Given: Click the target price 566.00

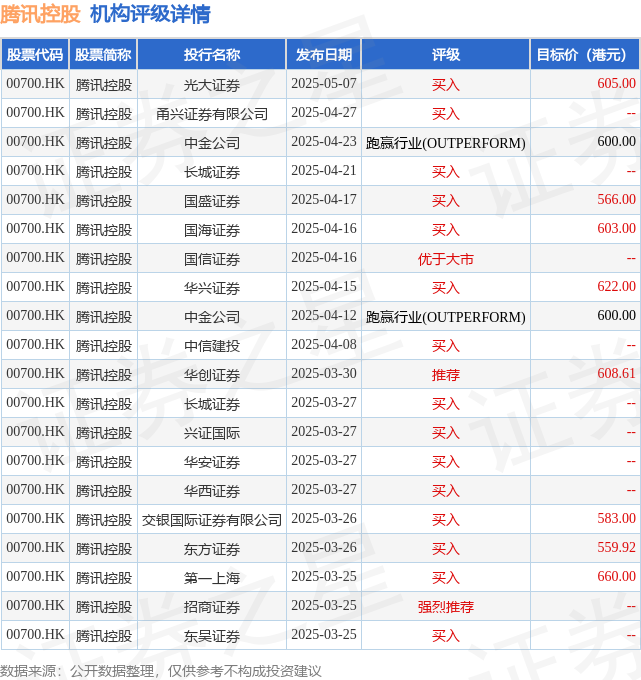Looking at the screenshot, I should click(616, 199).
